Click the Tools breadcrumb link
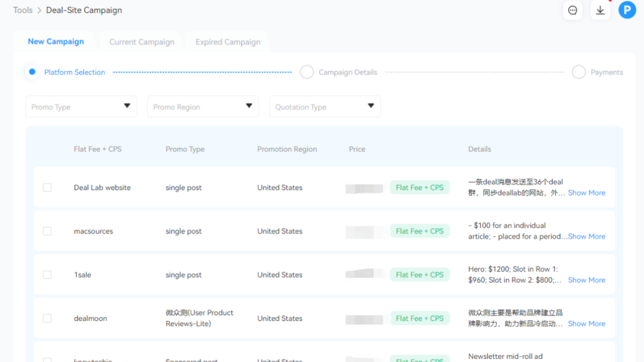 point(23,10)
